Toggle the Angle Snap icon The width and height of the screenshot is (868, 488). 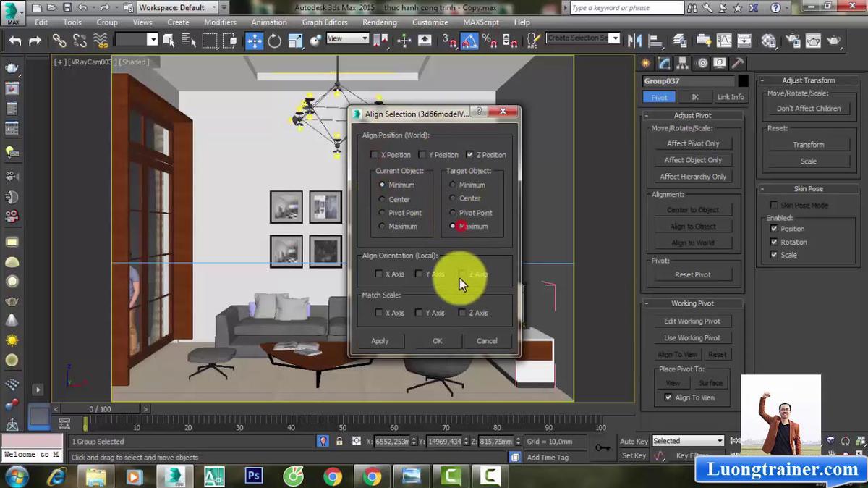[x=469, y=41]
